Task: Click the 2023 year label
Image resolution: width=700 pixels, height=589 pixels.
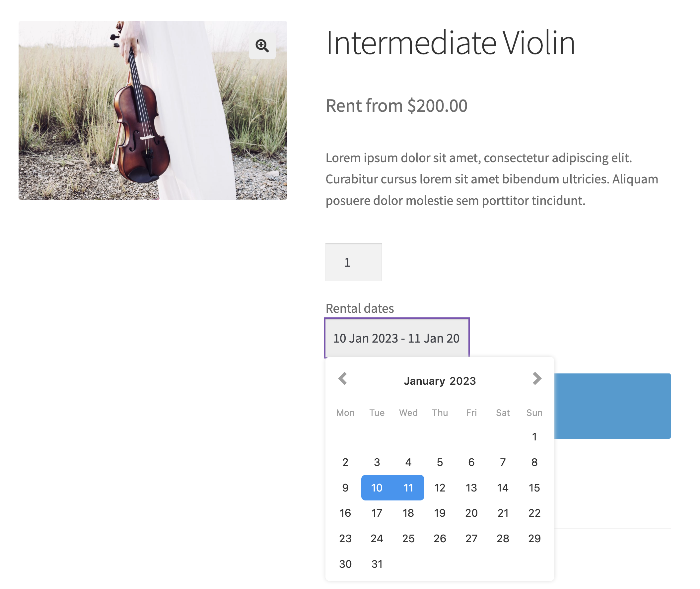Action: click(462, 381)
